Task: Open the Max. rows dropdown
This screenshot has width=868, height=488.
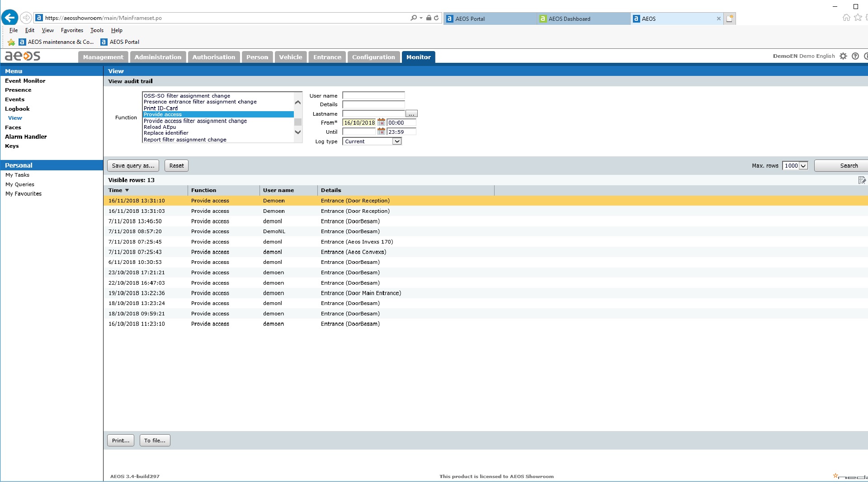Action: [803, 166]
